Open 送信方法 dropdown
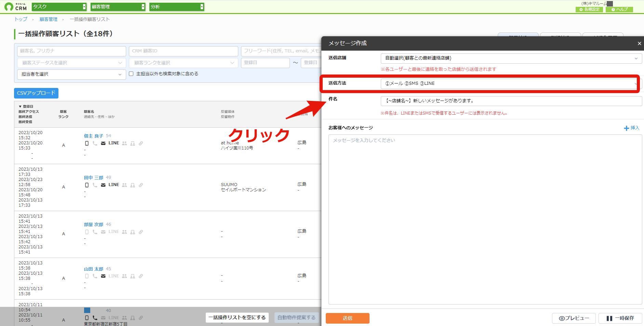The width and height of the screenshot is (644, 326). [511, 83]
